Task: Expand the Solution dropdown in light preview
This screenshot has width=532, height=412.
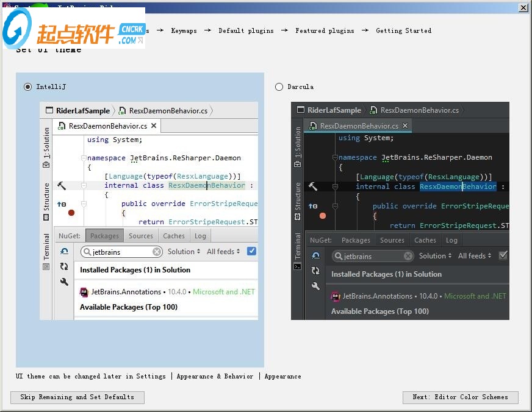Action: coord(184,252)
